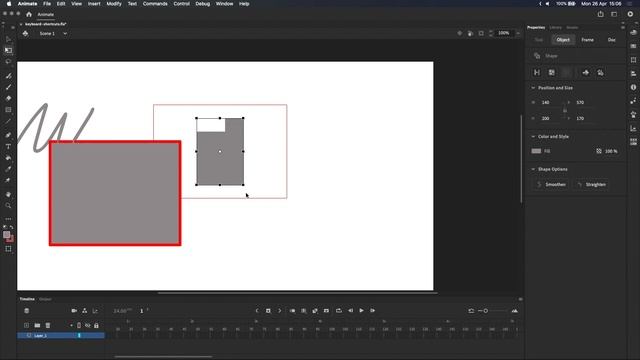Select the Zoom magnifier tool
640x360 pixels.
pos(8,205)
